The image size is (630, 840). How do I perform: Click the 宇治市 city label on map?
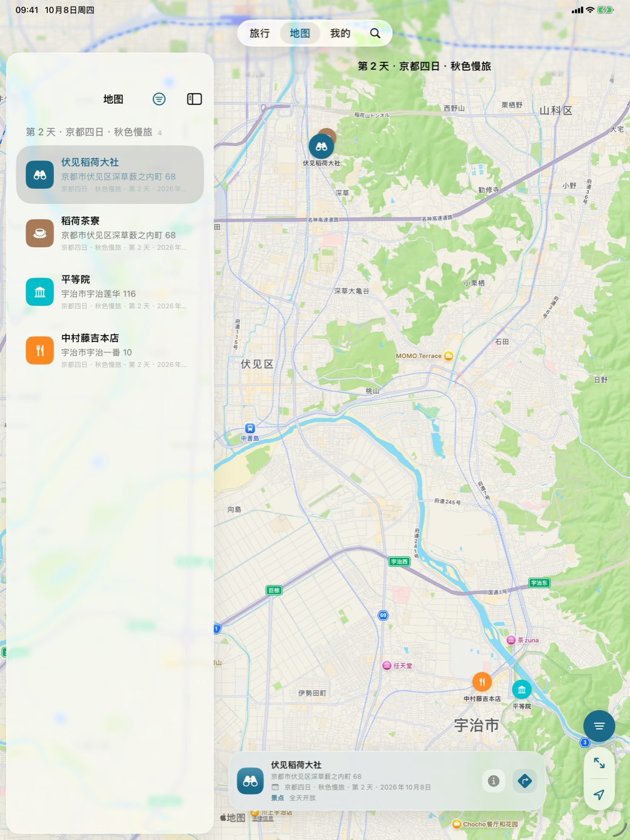click(x=477, y=725)
